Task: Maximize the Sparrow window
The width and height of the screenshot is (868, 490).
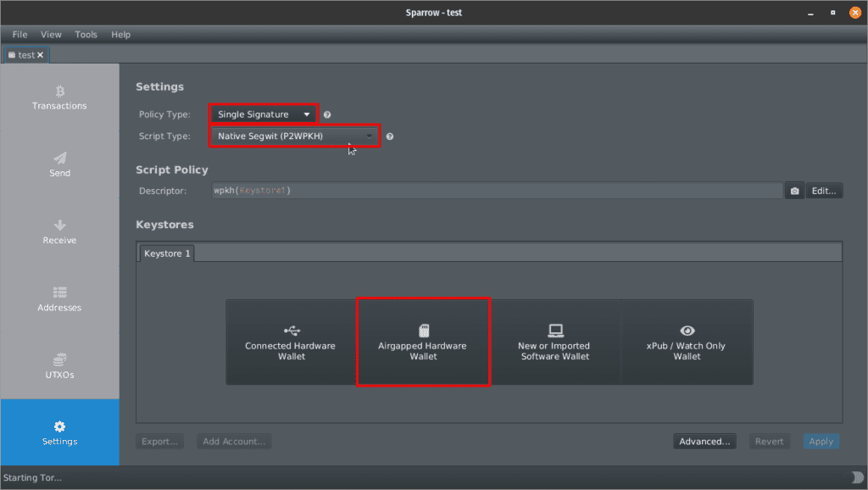Action: [x=832, y=13]
